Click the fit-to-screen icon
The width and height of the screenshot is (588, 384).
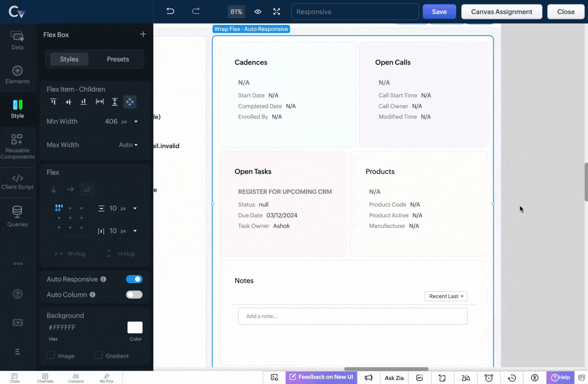pos(277,12)
